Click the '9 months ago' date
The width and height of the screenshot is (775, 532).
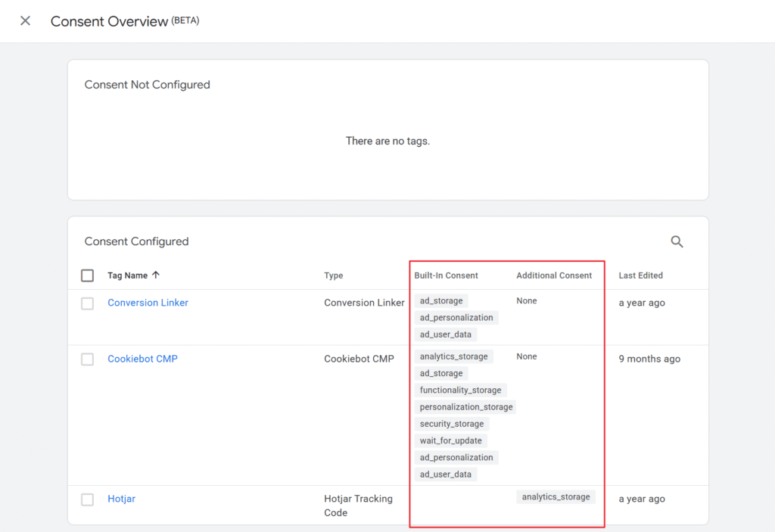(x=649, y=359)
